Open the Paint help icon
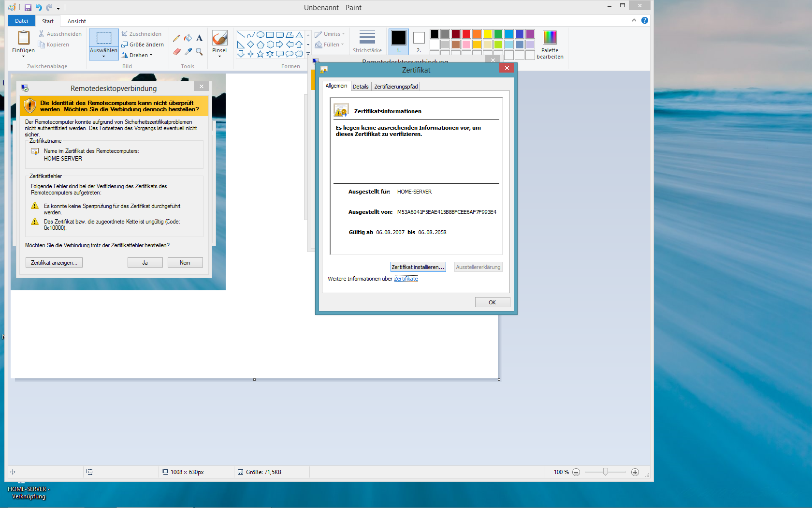812x508 pixels. (x=644, y=20)
